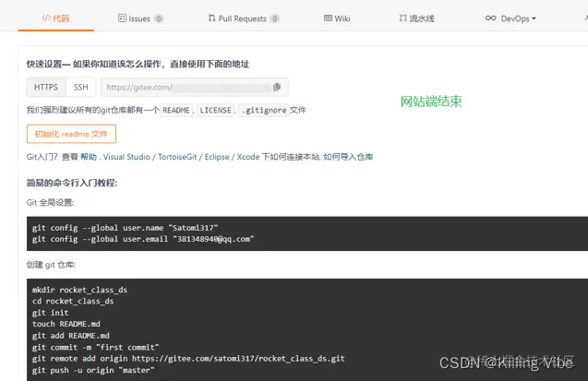Screen dimensions: 588x381
Task: Open the TortoiseGit link
Action: [x=177, y=157]
